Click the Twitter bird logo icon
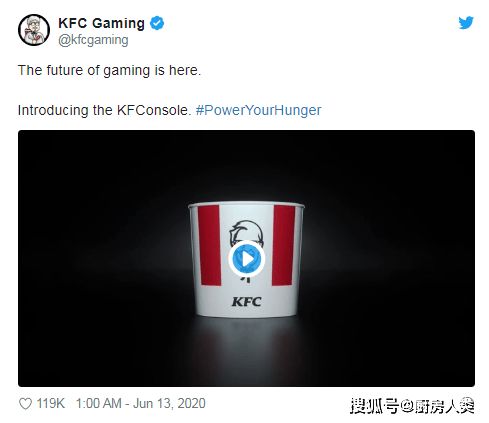 pyautogui.click(x=466, y=23)
